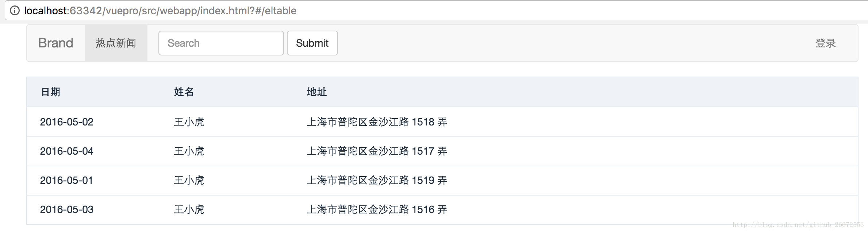Click address 上海市普陀区金沙江路 1516 弄
Image resolution: width=868 pixels, height=232 pixels.
tap(377, 209)
